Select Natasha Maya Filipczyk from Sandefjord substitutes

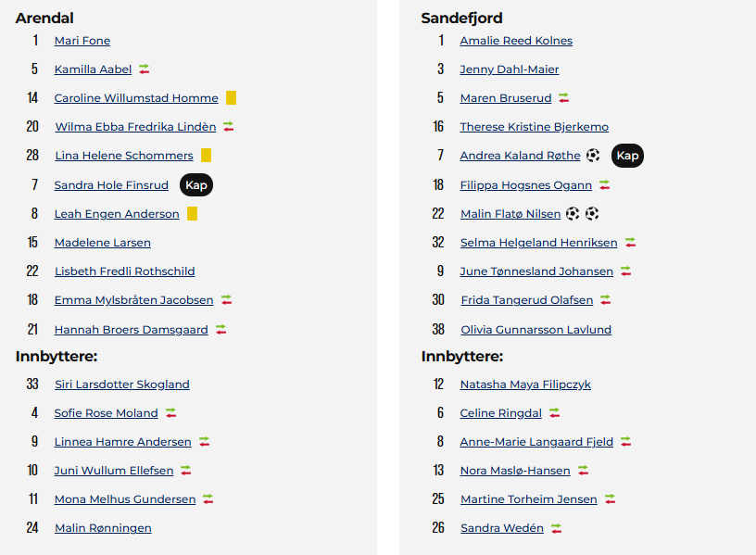pyautogui.click(x=525, y=385)
